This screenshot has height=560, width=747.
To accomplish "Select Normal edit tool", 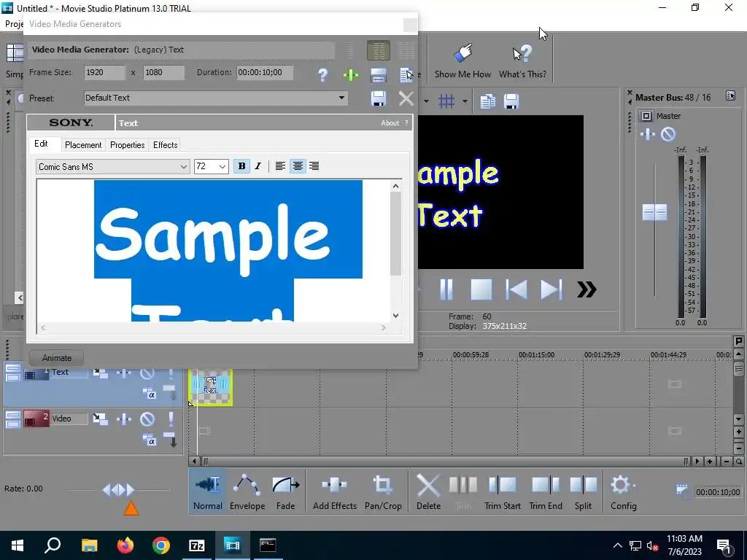I will point(208,491).
